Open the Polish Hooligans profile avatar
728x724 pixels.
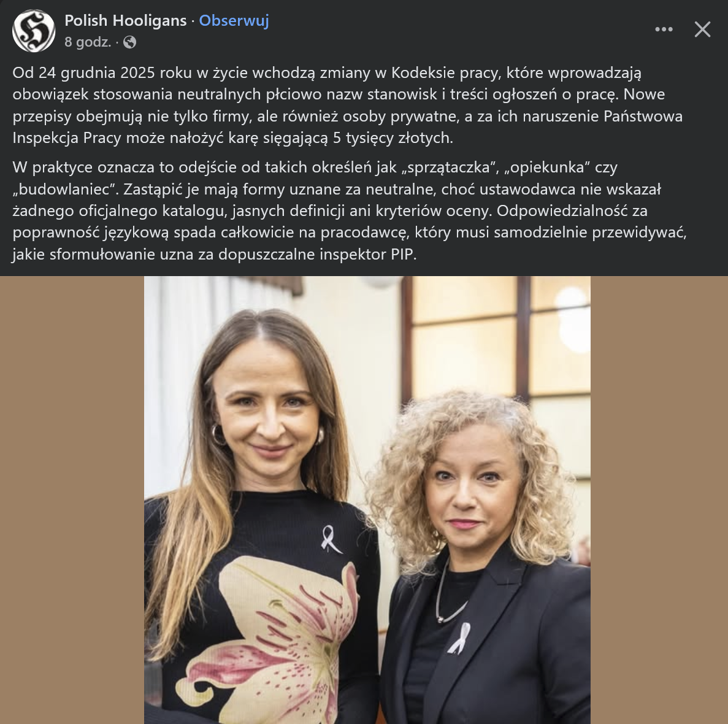(x=34, y=31)
